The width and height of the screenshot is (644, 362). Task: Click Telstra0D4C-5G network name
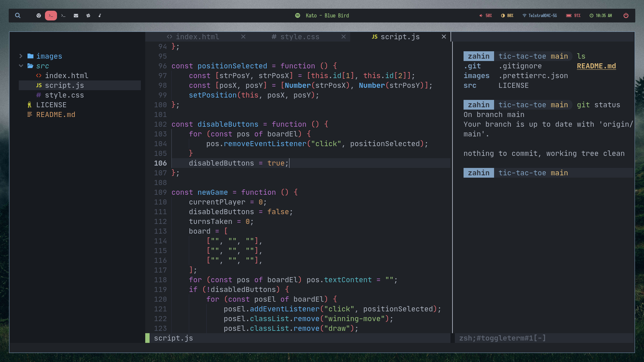click(x=543, y=15)
